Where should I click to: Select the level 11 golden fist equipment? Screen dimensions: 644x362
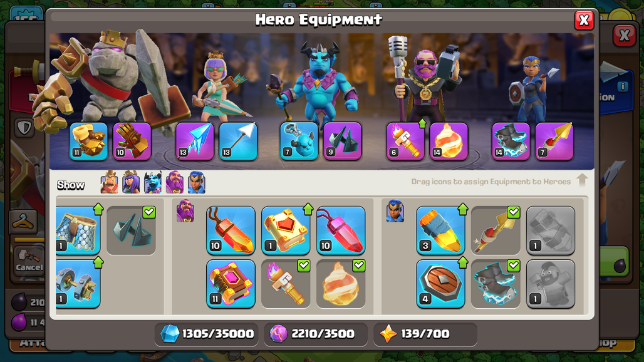(x=89, y=141)
